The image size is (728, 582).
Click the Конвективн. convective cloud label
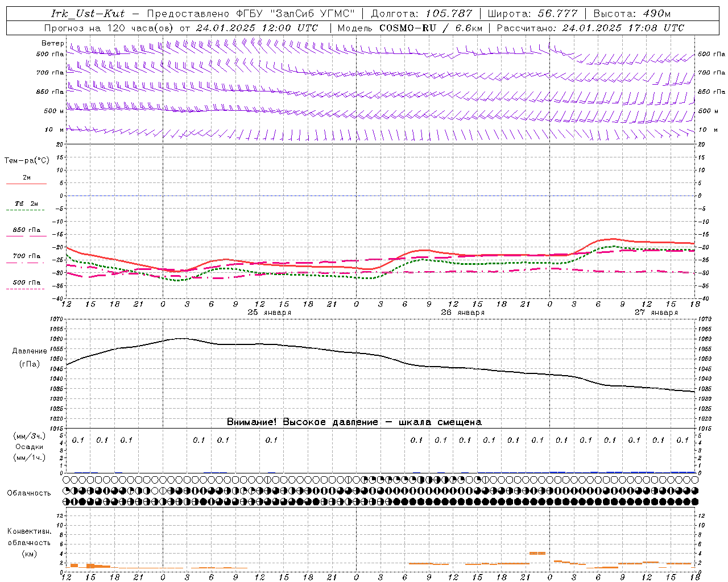pos(29,531)
